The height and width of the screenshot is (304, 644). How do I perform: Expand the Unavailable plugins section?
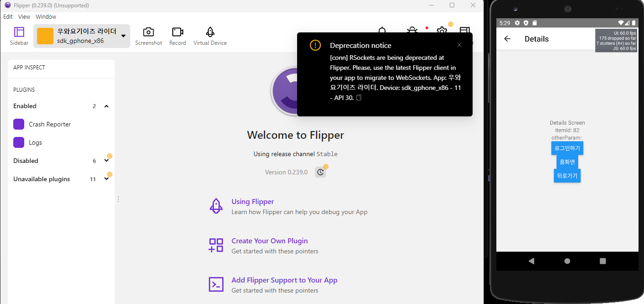click(x=106, y=179)
